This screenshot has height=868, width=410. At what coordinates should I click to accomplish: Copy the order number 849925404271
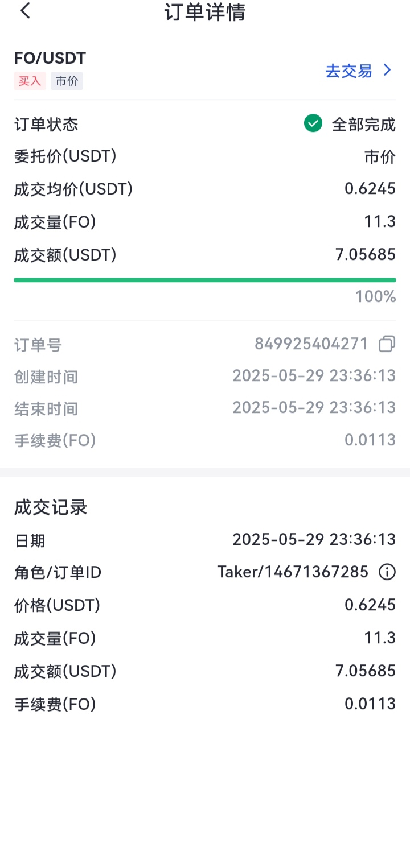pos(387,344)
